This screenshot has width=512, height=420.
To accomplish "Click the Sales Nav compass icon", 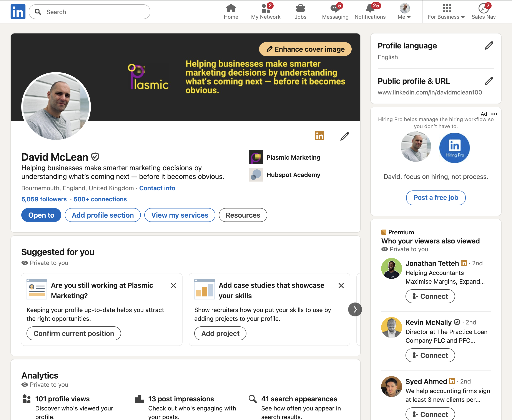I will point(483,9).
